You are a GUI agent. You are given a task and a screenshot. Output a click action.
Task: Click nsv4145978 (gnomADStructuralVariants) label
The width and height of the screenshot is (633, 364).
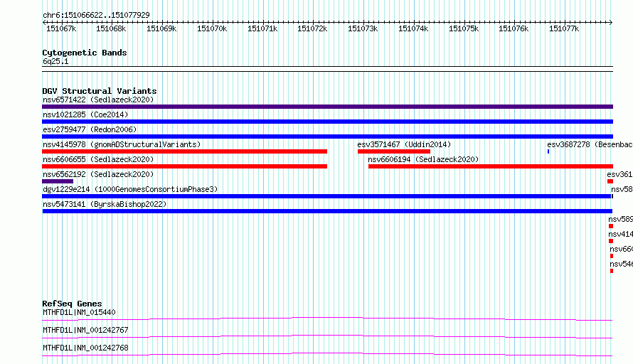tap(122, 144)
